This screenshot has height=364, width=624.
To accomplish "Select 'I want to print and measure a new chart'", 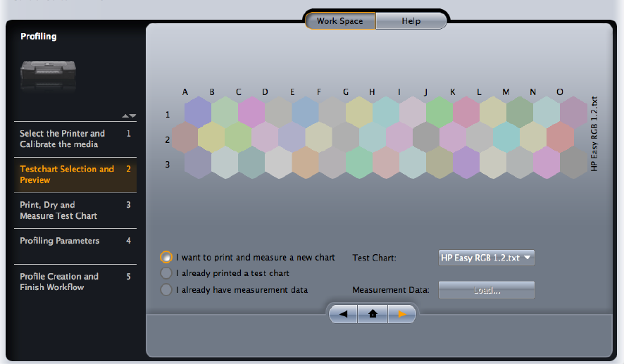I will point(166,258).
